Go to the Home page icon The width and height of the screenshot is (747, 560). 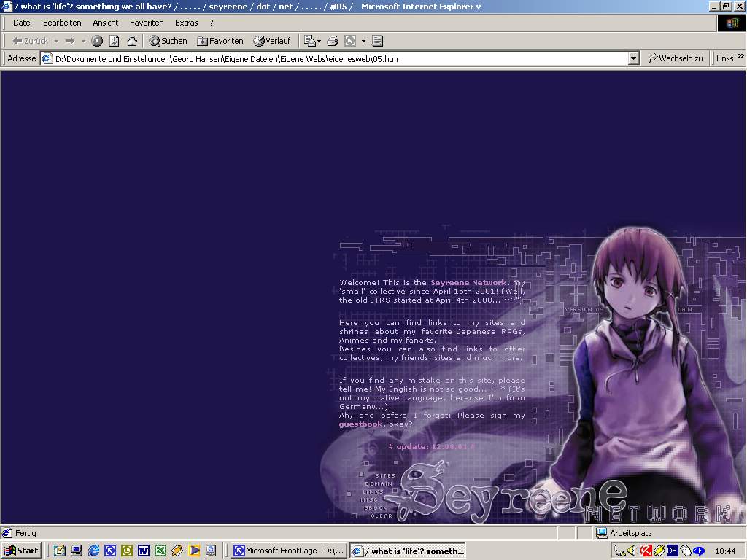pos(132,41)
